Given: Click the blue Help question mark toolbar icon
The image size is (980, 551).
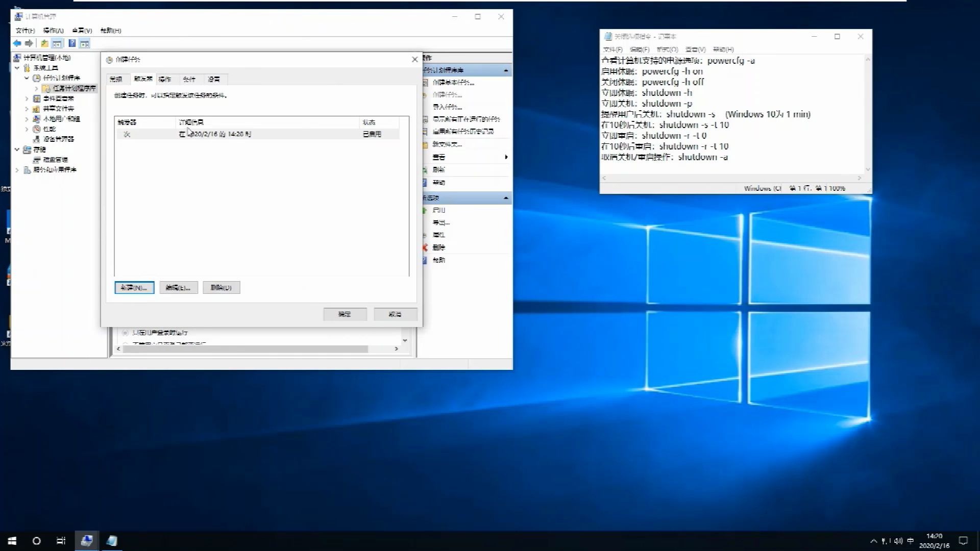Looking at the screenshot, I should click(x=72, y=43).
